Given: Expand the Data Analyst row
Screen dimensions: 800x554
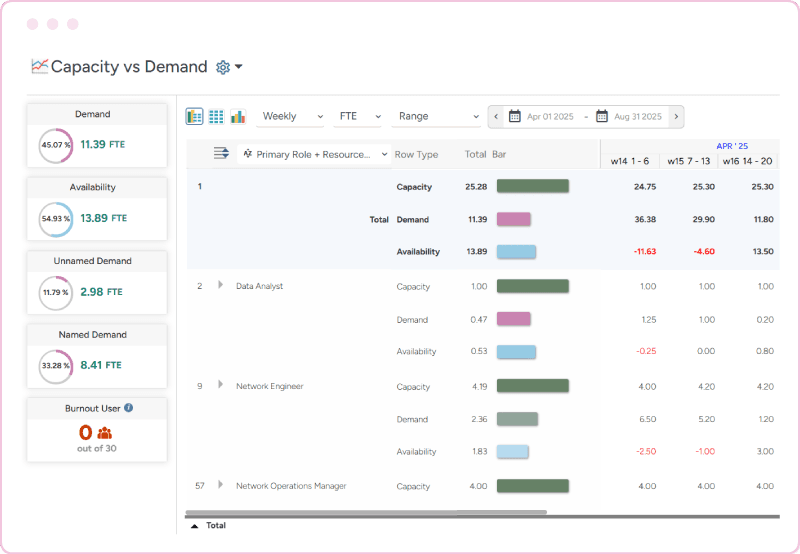Looking at the screenshot, I should click(x=220, y=286).
